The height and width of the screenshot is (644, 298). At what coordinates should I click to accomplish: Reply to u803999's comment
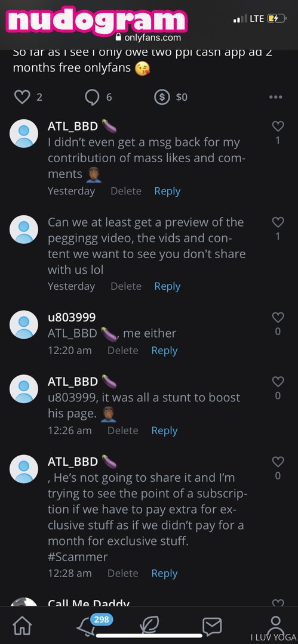pyautogui.click(x=164, y=351)
